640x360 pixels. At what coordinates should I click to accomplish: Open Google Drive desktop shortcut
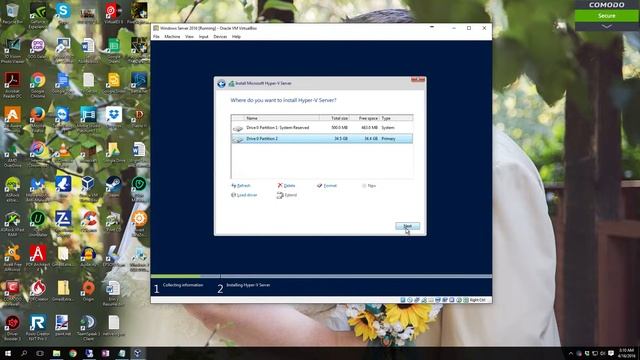pyautogui.click(x=113, y=152)
